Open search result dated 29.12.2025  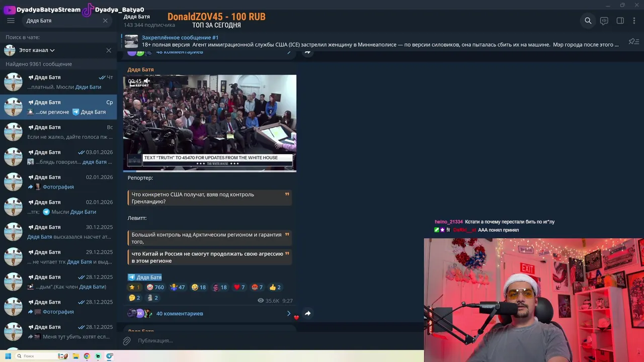coord(58,257)
